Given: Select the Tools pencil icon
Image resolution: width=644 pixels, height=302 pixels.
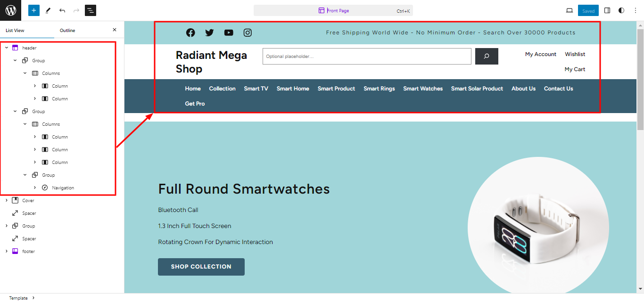Looking at the screenshot, I should pos(48,10).
